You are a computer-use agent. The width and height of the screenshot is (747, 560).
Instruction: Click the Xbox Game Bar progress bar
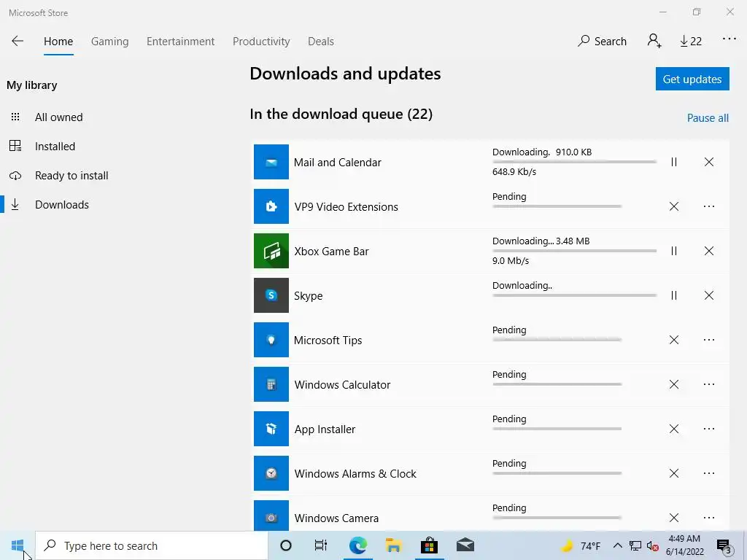[x=575, y=251]
